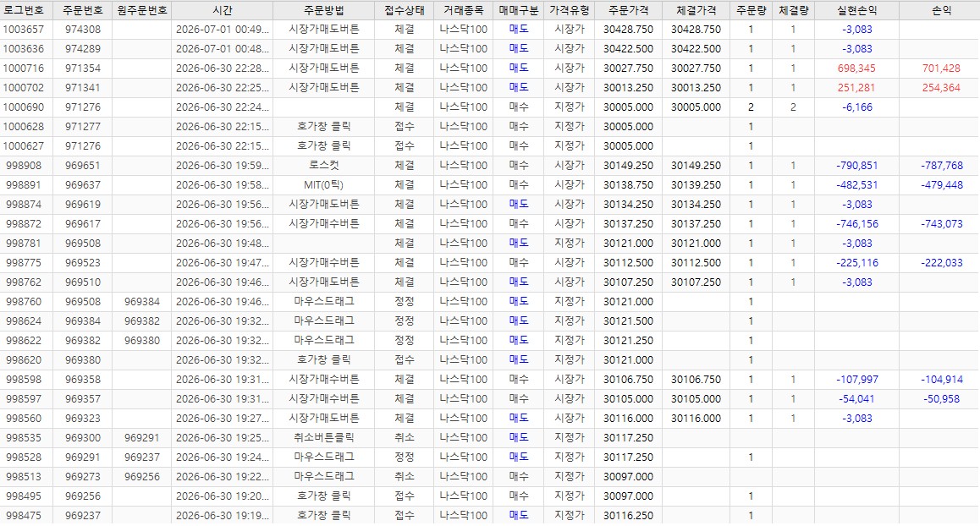Click original order number 969384 cell
Image resolution: width=980 pixels, height=526 pixels.
(x=142, y=301)
